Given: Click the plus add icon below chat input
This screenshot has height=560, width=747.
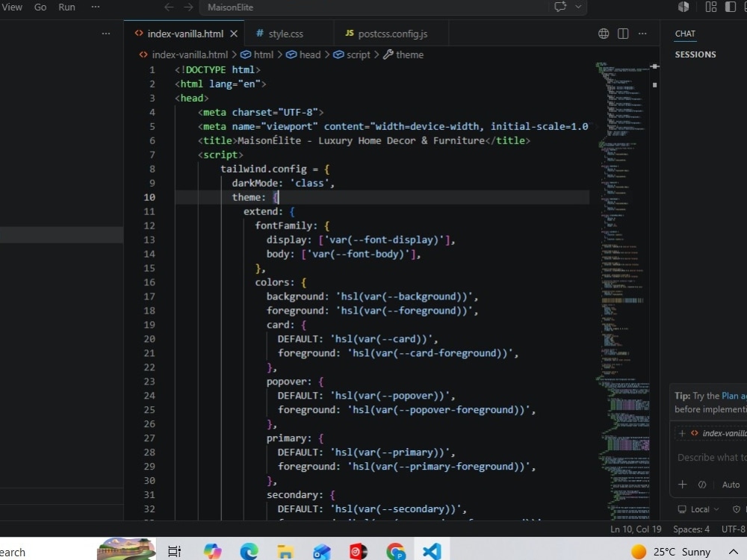Looking at the screenshot, I should click(x=682, y=485).
